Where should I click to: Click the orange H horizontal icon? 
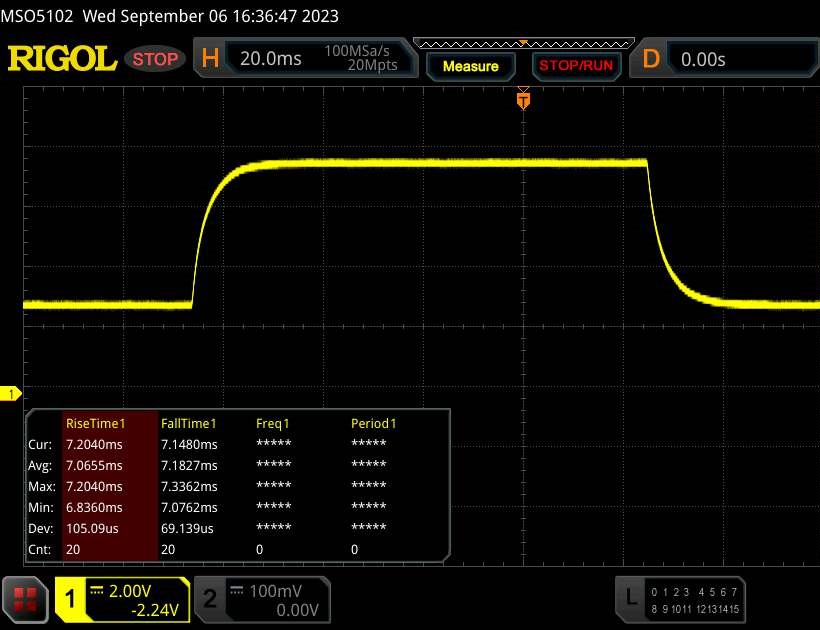point(210,59)
